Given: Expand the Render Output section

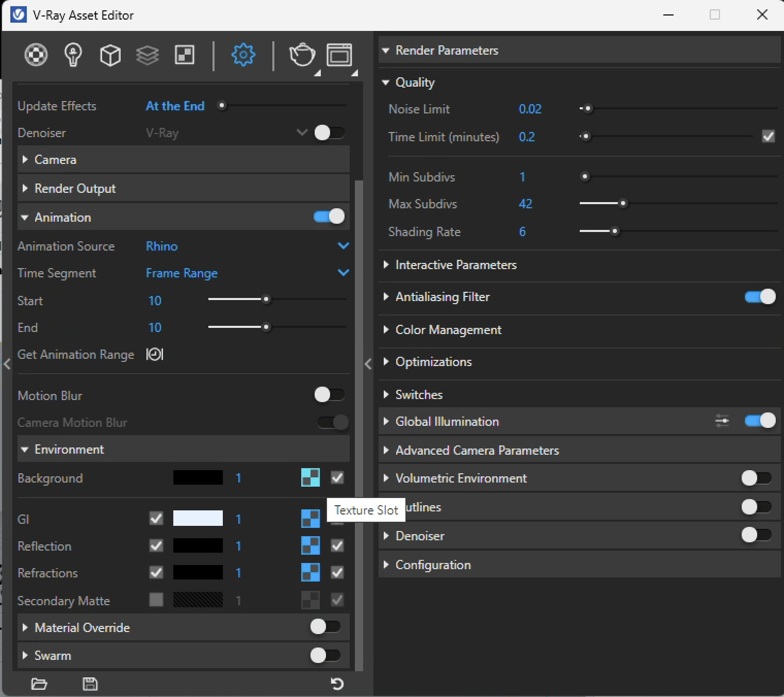Looking at the screenshot, I should pos(75,189).
